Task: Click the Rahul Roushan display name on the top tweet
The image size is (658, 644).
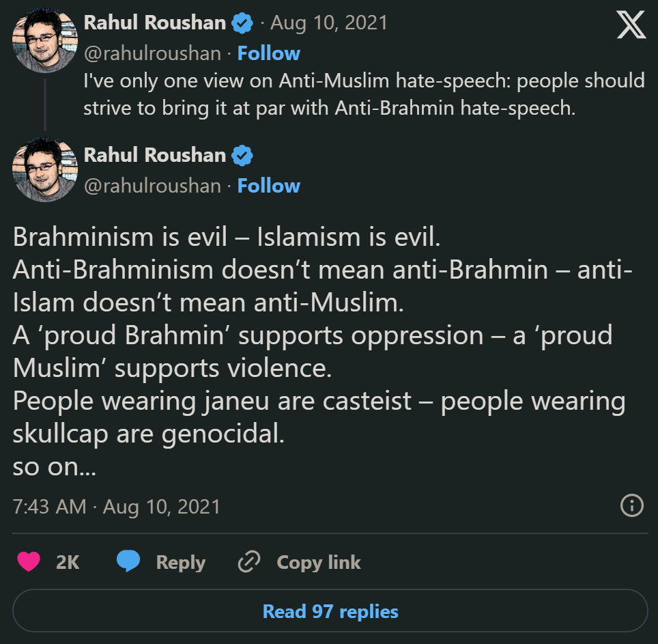Action: click(157, 21)
